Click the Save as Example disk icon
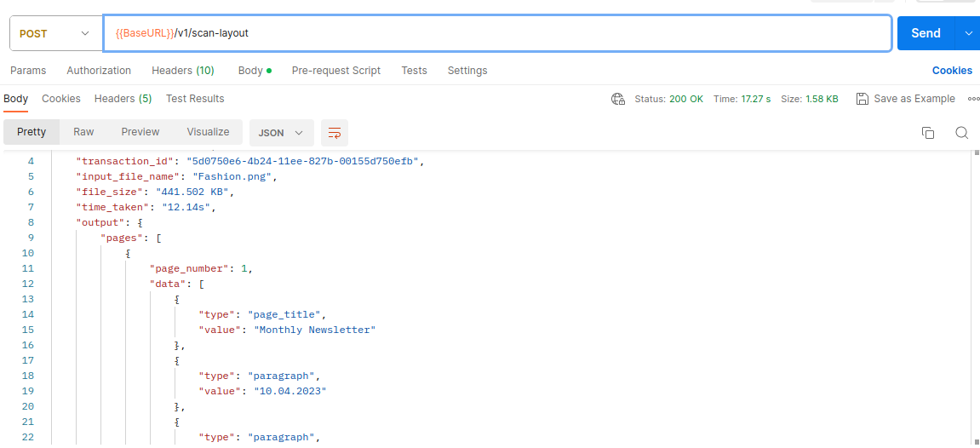This screenshot has height=448, width=980. tap(863, 99)
